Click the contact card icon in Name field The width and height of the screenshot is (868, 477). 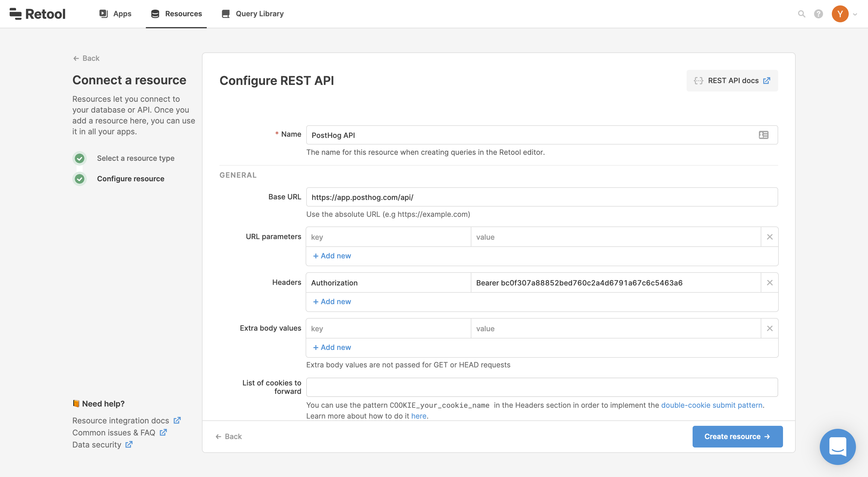(763, 135)
